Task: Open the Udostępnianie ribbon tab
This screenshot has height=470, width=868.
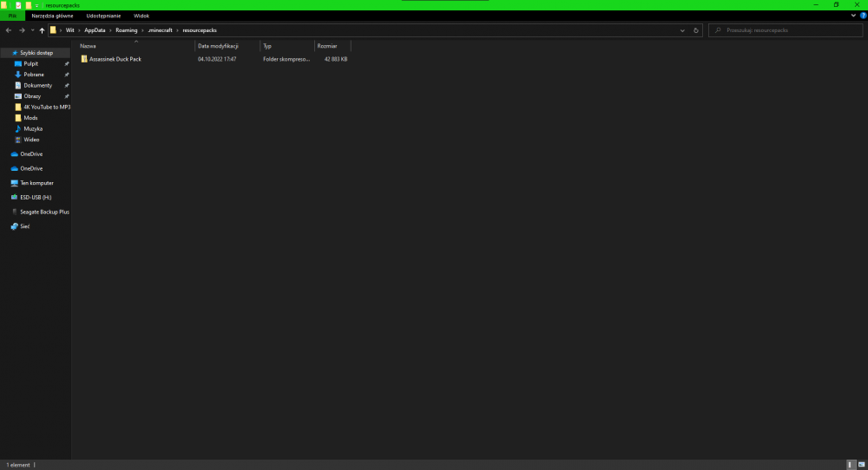Action: [103, 16]
